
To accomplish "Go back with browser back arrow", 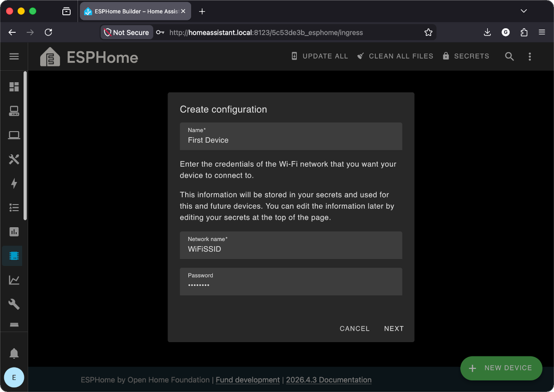I will tap(12, 32).
